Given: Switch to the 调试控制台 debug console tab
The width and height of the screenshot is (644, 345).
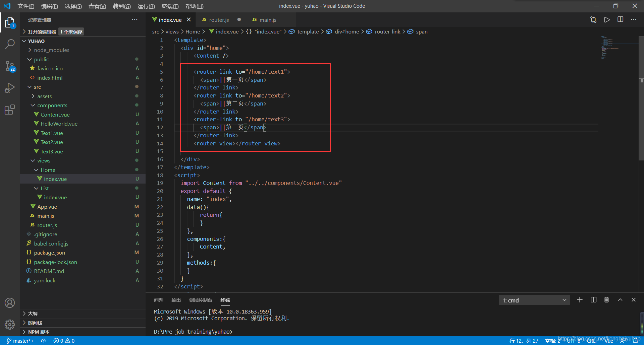Looking at the screenshot, I should click(x=201, y=300).
